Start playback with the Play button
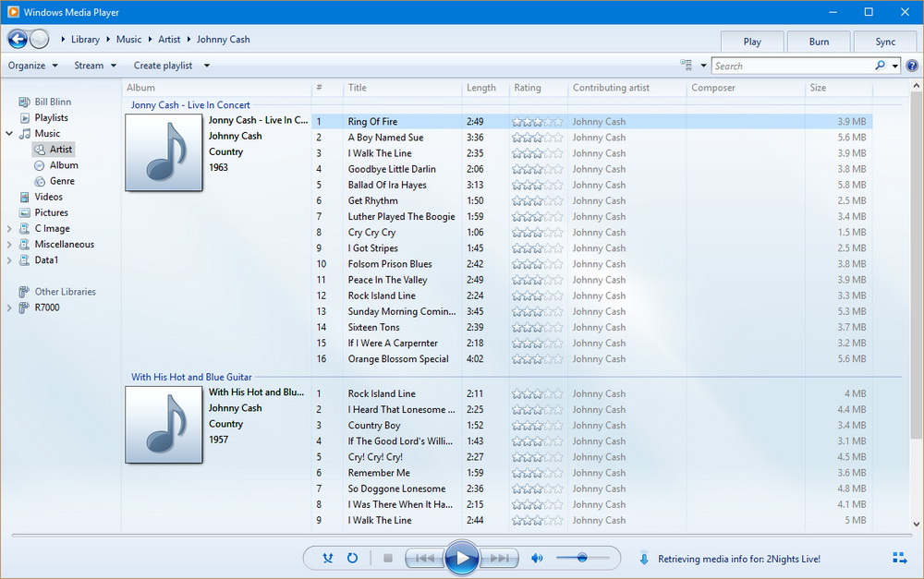924x579 pixels. 461,558
